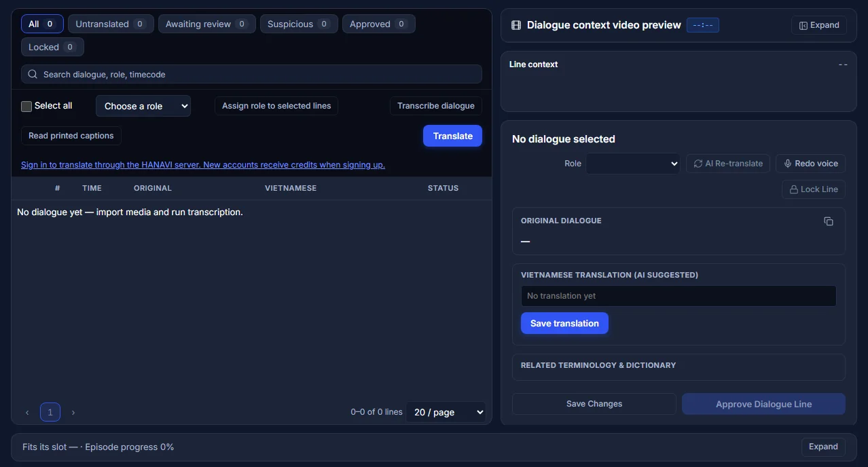This screenshot has height=467, width=868.
Task: Expand the bottom episode progress bar
Action: tap(823, 447)
